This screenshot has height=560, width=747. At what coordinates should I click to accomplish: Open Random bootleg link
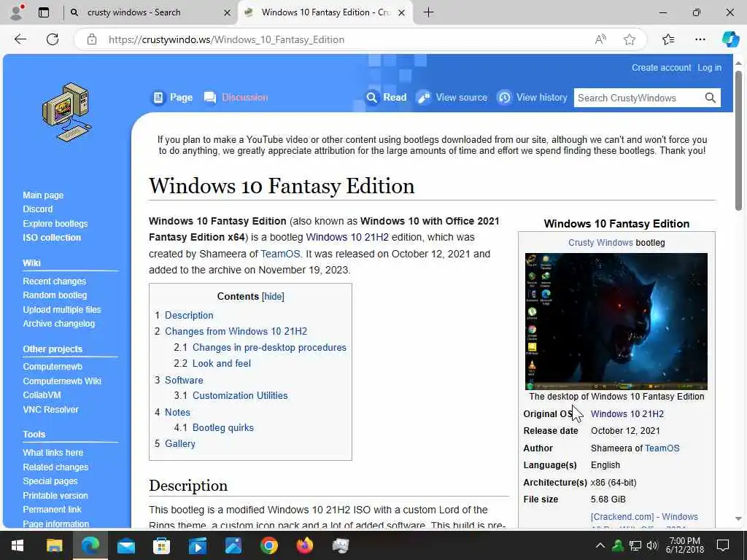click(x=55, y=295)
